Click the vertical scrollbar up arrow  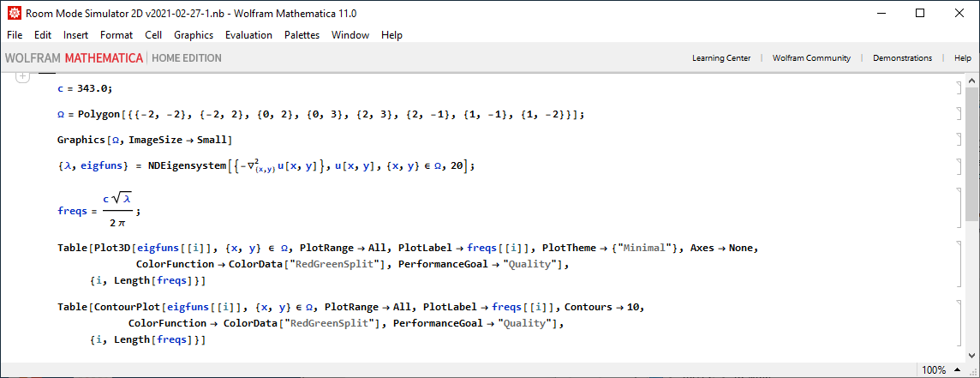[971, 81]
